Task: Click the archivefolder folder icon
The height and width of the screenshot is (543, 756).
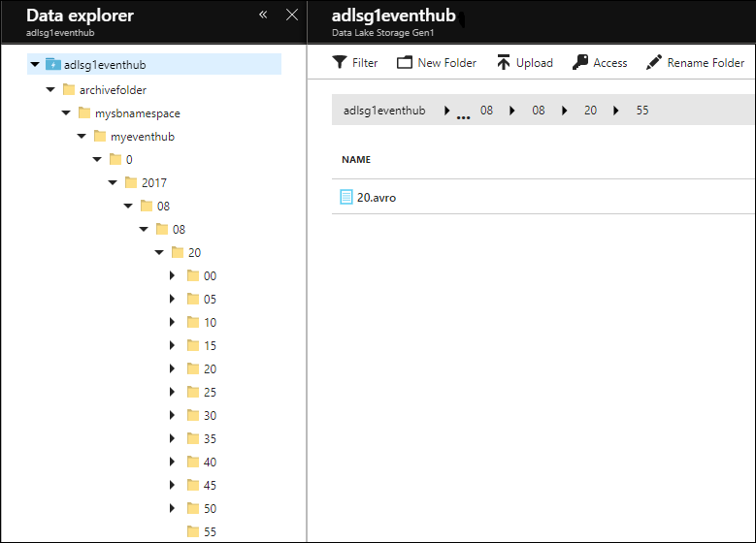Action: click(69, 89)
